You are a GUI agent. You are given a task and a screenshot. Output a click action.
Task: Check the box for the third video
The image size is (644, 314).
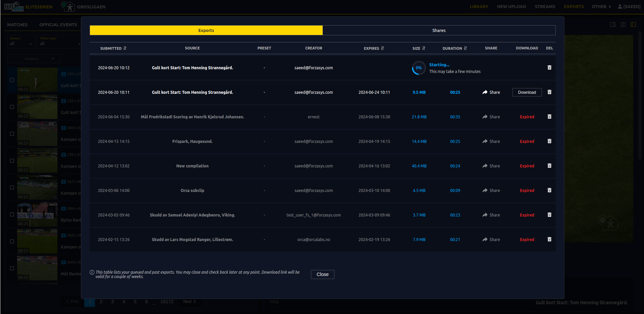tap(12, 134)
